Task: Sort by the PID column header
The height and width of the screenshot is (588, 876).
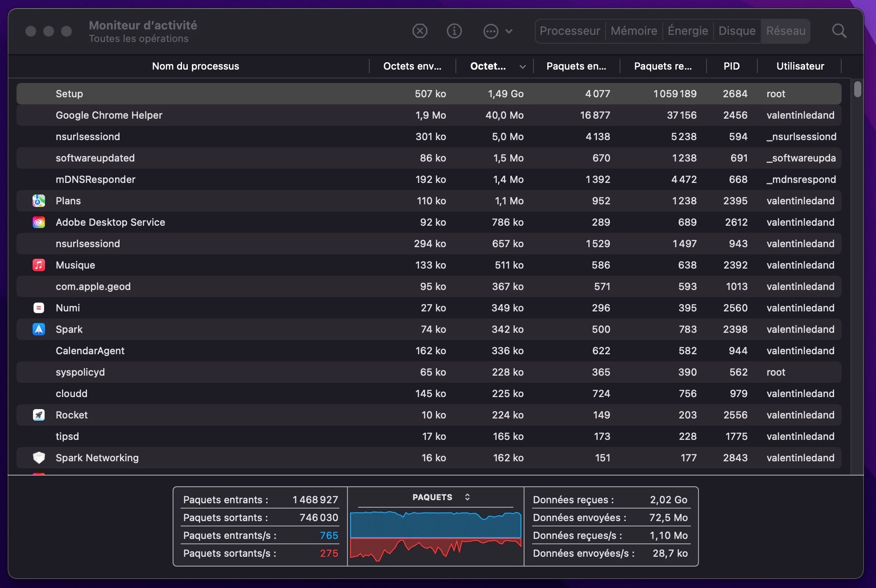Action: pyautogui.click(x=731, y=66)
